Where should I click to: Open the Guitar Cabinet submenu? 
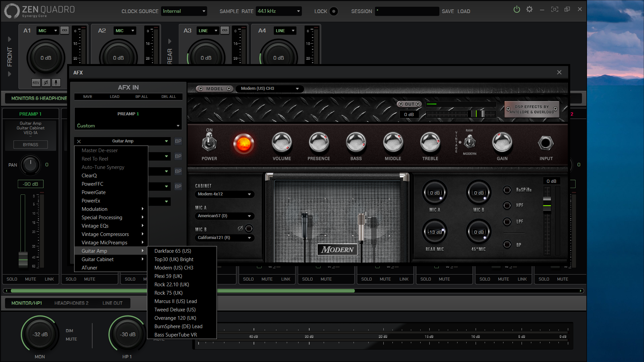pos(111,259)
